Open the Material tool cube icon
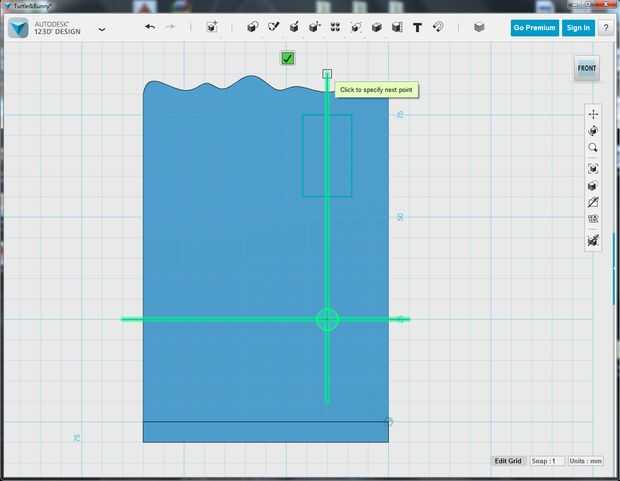This screenshot has width=620, height=481. (x=479, y=27)
